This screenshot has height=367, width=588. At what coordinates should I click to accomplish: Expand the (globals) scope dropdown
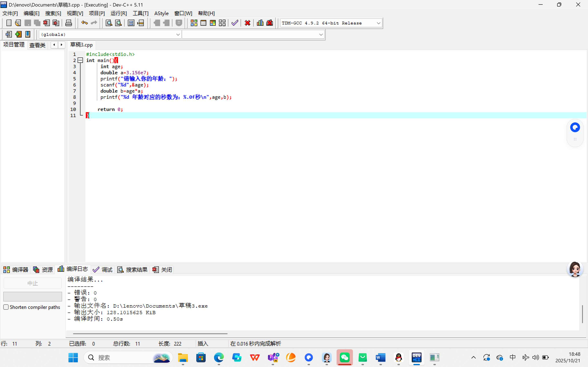[178, 34]
